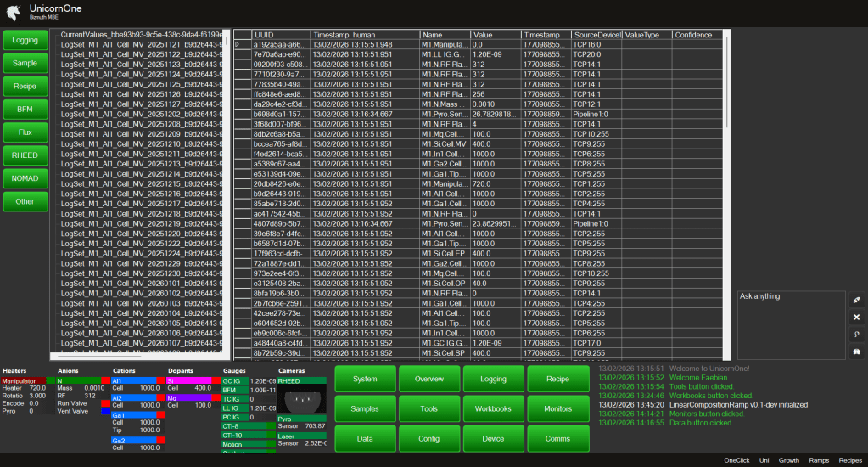
Task: Click the green Monitors button
Action: point(557,408)
